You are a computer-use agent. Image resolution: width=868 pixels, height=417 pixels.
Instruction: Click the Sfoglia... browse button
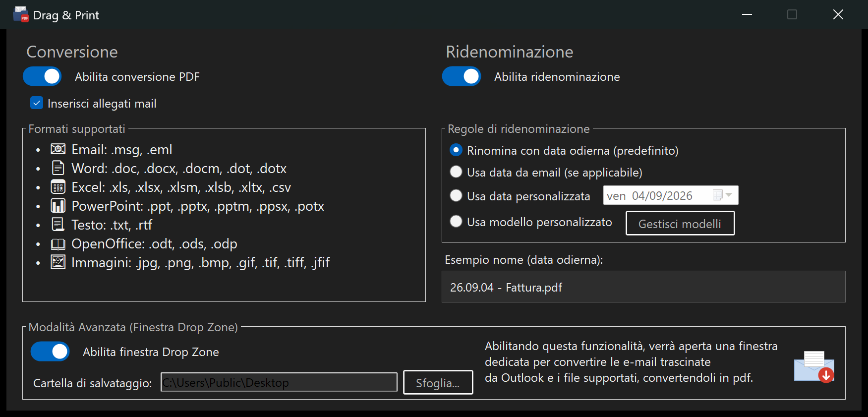[x=438, y=383]
